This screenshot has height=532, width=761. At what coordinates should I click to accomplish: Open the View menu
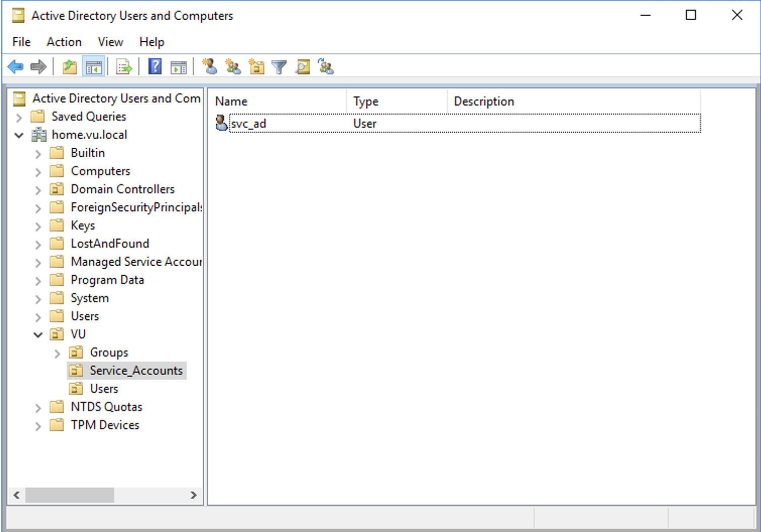coord(110,42)
